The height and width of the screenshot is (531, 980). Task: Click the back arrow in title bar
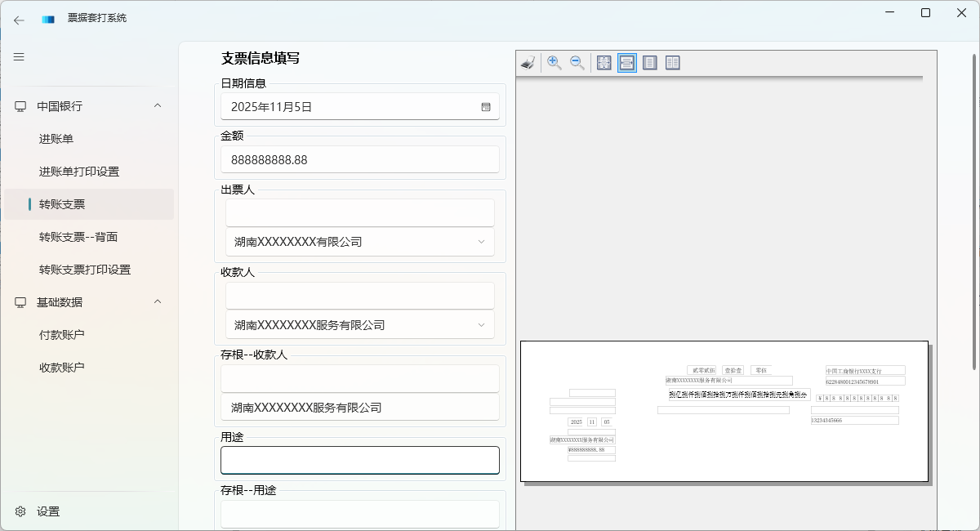(x=19, y=20)
